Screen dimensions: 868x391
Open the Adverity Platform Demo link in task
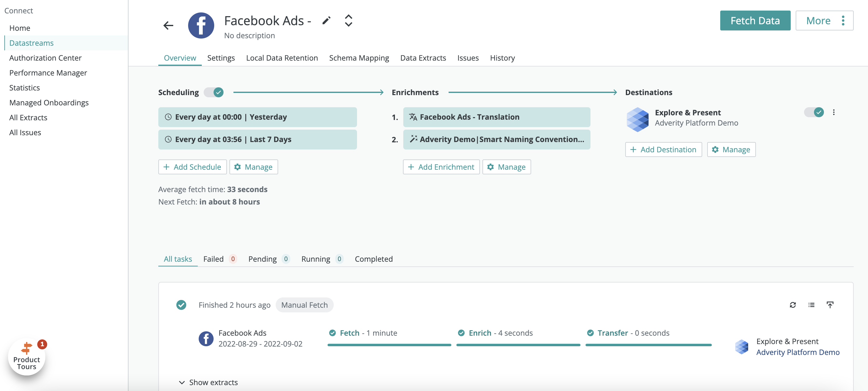tap(798, 352)
